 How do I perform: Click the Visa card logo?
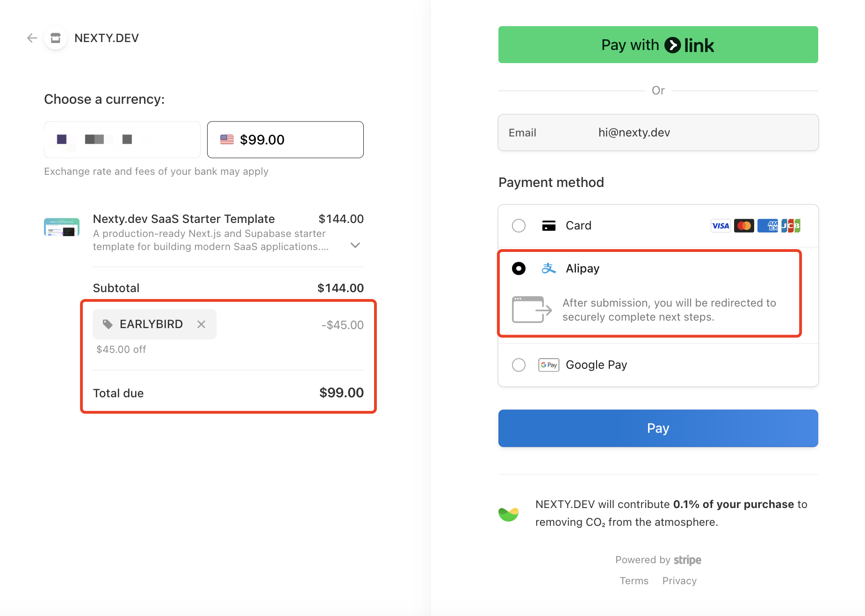coord(721,226)
